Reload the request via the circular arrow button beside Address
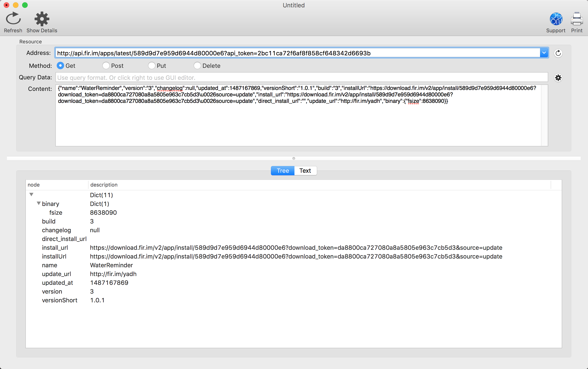588x369 pixels. coord(558,53)
